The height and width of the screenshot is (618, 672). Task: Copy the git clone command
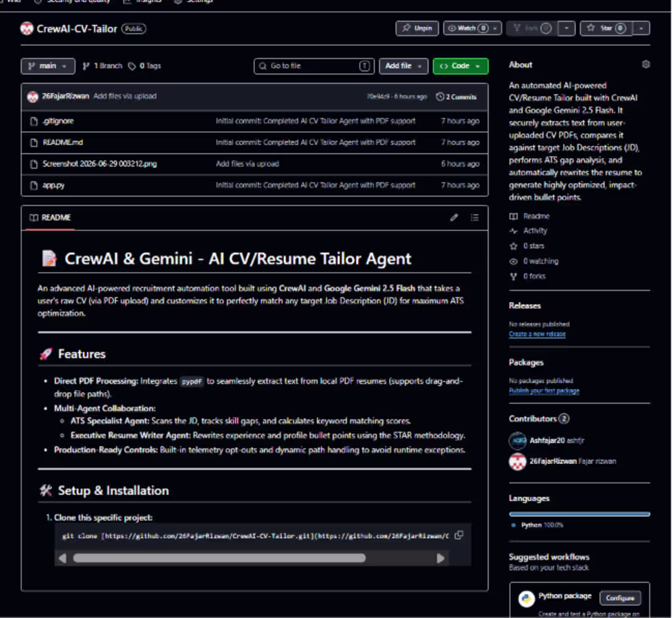459,536
